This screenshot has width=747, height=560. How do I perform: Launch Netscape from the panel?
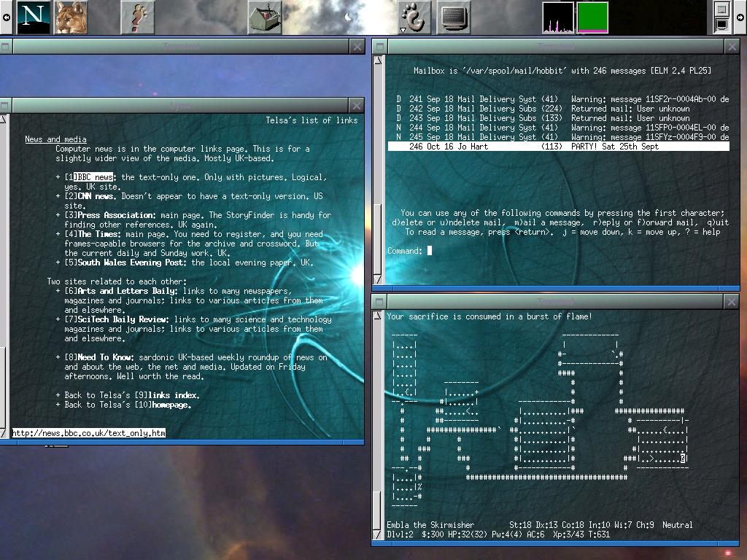coord(34,17)
